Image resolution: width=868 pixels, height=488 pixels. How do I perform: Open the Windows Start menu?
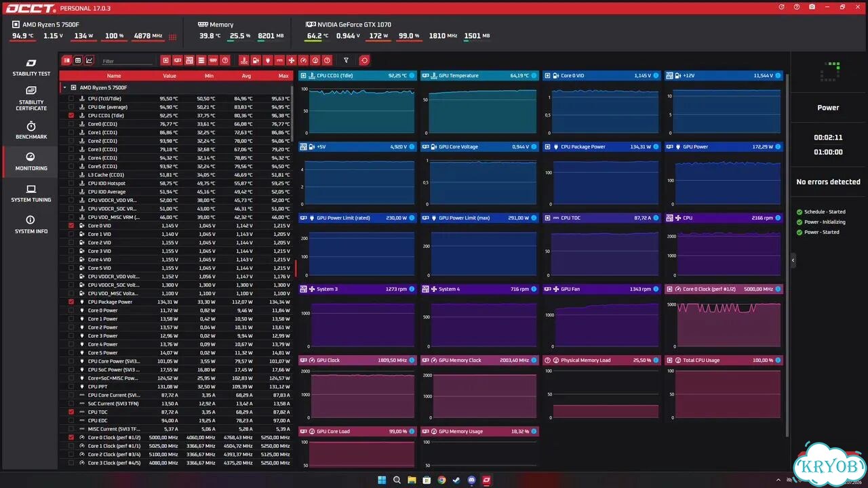coord(382,480)
